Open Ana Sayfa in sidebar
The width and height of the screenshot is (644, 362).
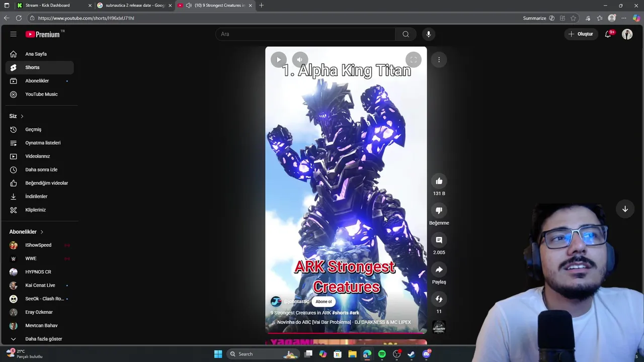coord(39,54)
